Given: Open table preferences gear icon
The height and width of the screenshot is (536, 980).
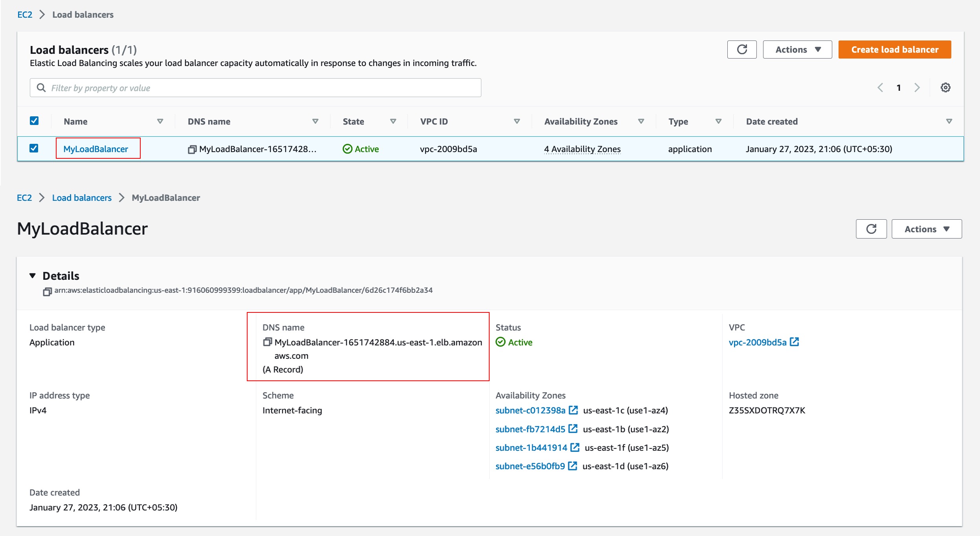Looking at the screenshot, I should point(945,88).
